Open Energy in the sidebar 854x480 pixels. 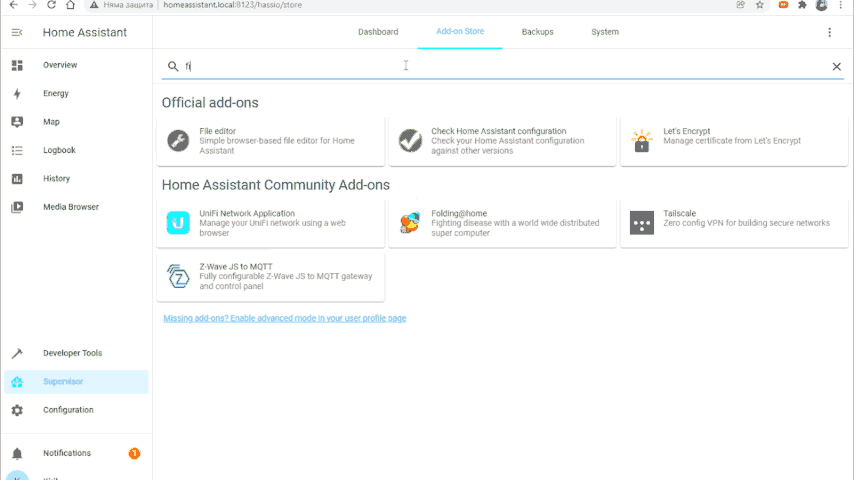(76, 94)
